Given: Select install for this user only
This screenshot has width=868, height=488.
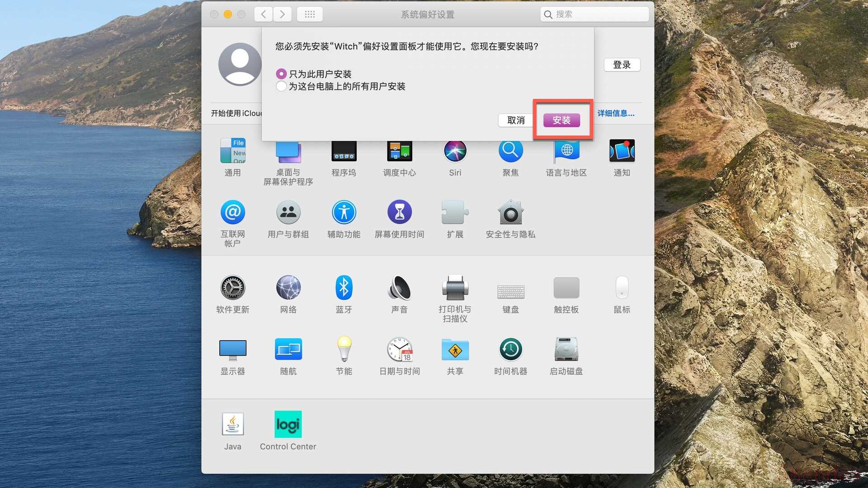Looking at the screenshot, I should pos(281,74).
